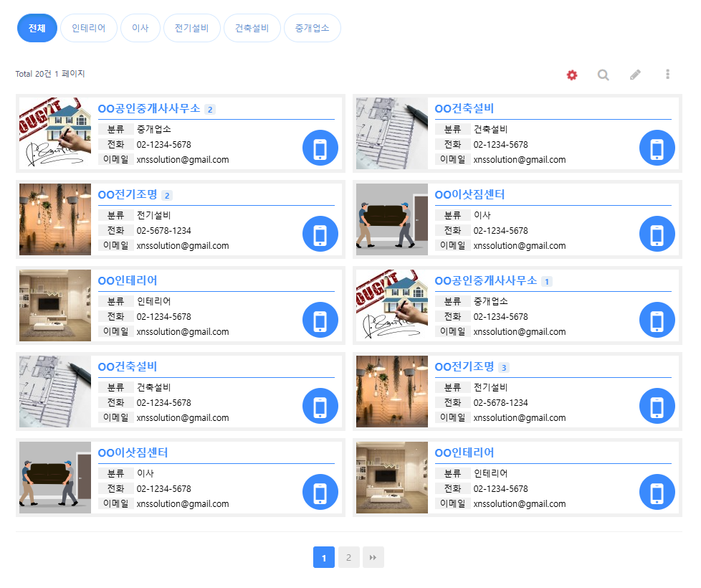Tap the phone icon on OO인테리어 card
The width and height of the screenshot is (701, 588).
(x=320, y=320)
